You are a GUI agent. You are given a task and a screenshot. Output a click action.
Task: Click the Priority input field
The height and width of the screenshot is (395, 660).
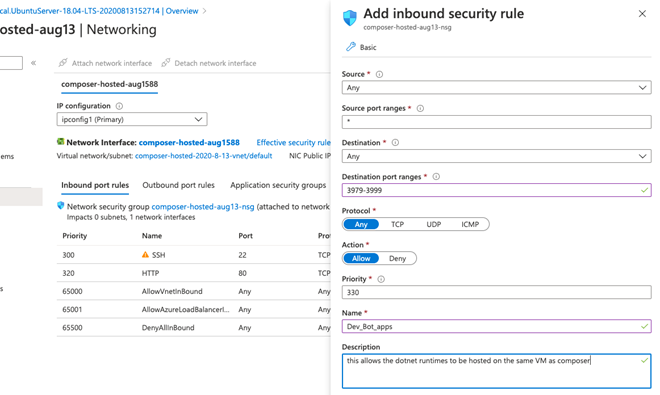coord(496,292)
